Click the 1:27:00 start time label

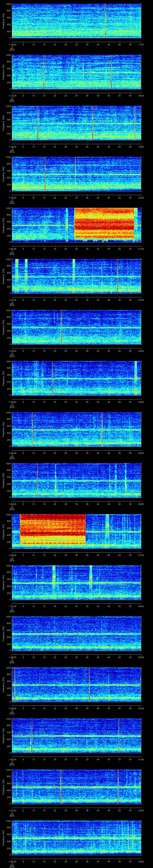[x=12, y=606]
